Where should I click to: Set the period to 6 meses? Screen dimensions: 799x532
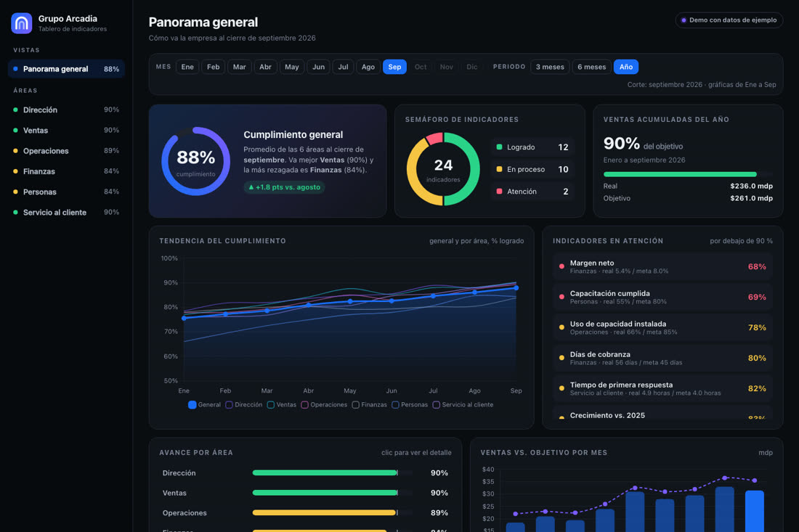click(591, 67)
